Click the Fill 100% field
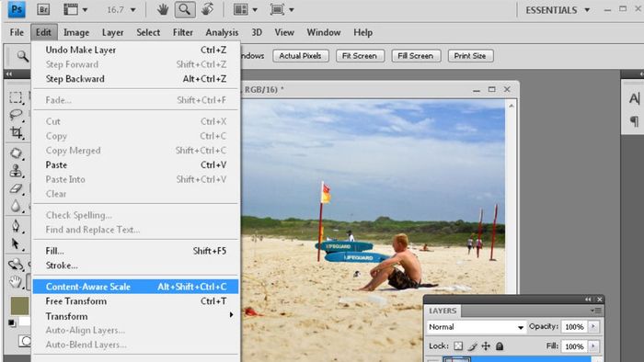 (x=574, y=346)
